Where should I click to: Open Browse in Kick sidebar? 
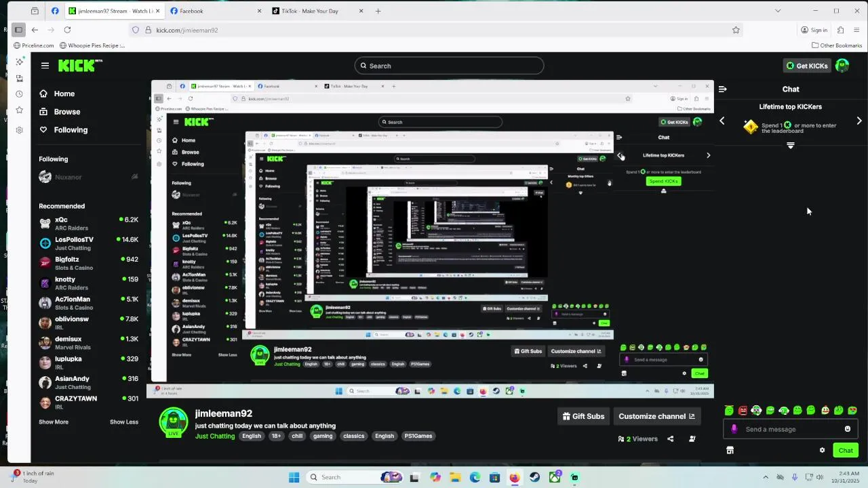60,112
